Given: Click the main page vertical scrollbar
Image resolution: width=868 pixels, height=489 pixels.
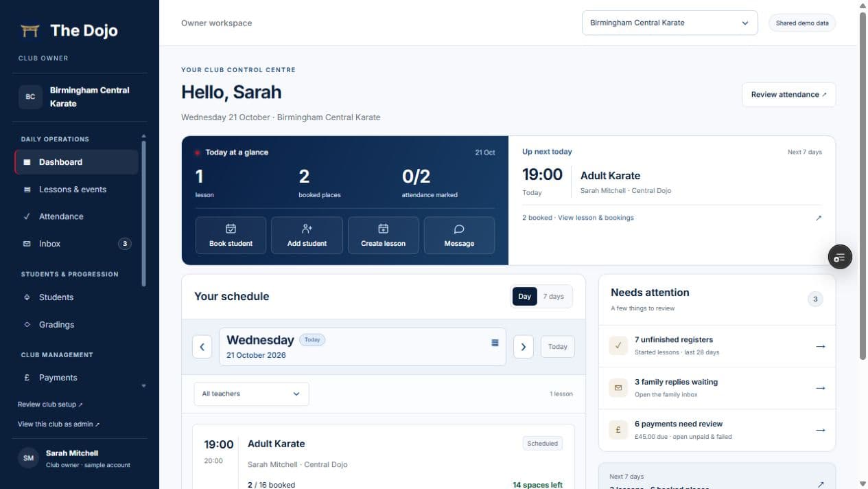Looking at the screenshot, I should pyautogui.click(x=863, y=185).
